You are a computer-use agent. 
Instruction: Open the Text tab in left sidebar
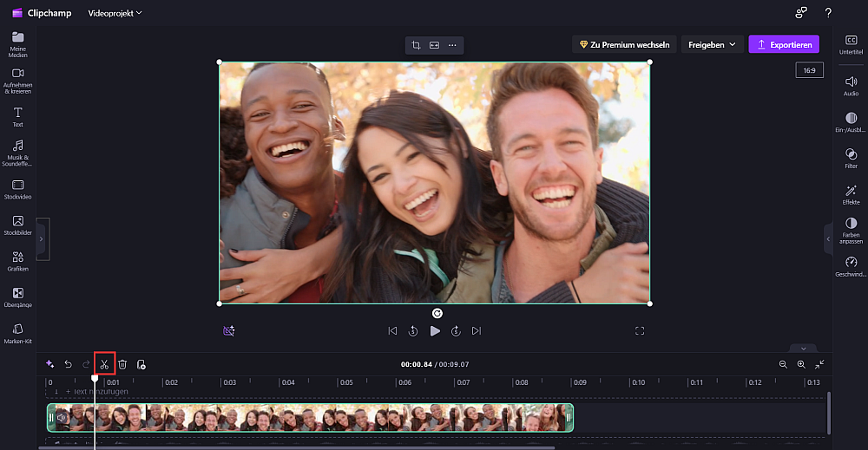[17, 117]
